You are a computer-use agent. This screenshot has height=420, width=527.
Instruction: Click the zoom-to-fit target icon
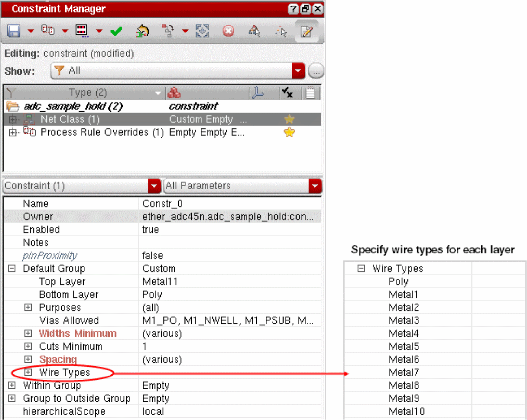click(x=202, y=31)
